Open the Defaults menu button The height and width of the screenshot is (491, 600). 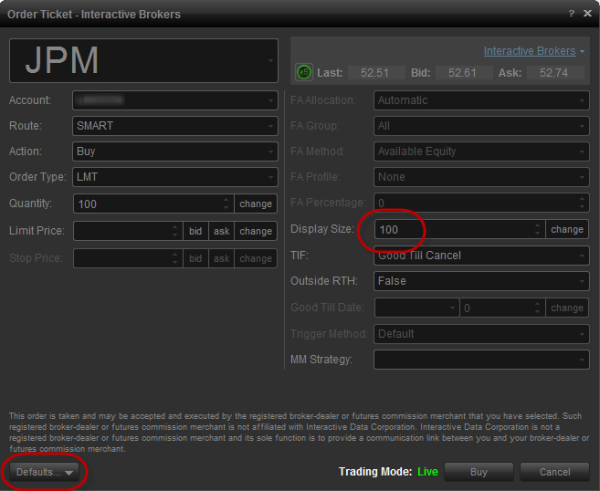coord(44,472)
